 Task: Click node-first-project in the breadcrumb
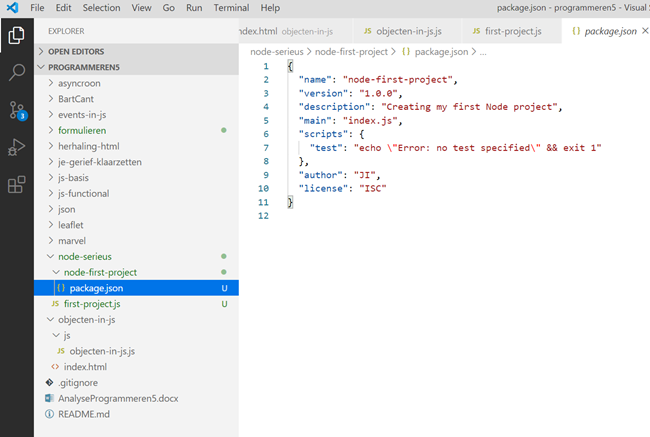351,52
